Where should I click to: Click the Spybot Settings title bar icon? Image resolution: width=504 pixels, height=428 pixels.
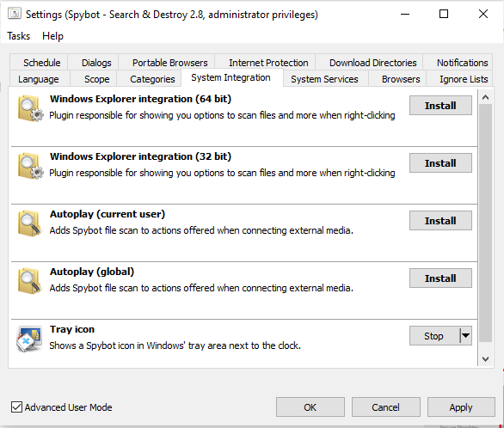click(15, 14)
